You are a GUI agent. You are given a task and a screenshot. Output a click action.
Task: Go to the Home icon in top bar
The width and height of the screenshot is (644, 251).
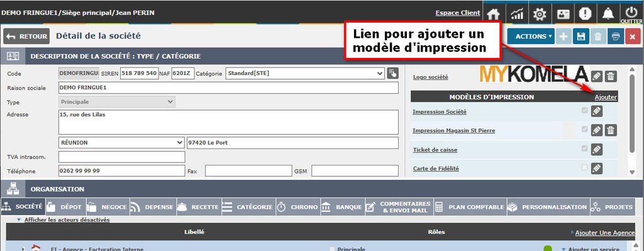point(493,14)
